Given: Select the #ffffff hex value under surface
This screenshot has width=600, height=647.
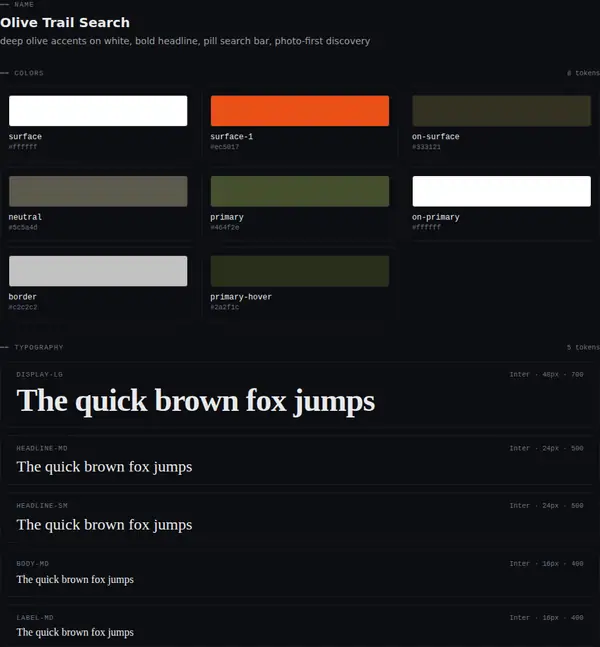Looking at the screenshot, I should point(23,147).
